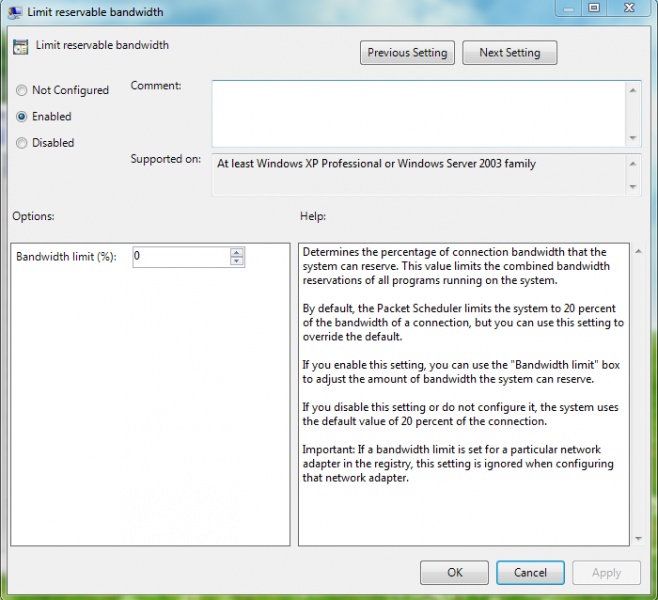Click the policy icon beside the setting name
This screenshot has height=600, width=658.
[x=21, y=47]
